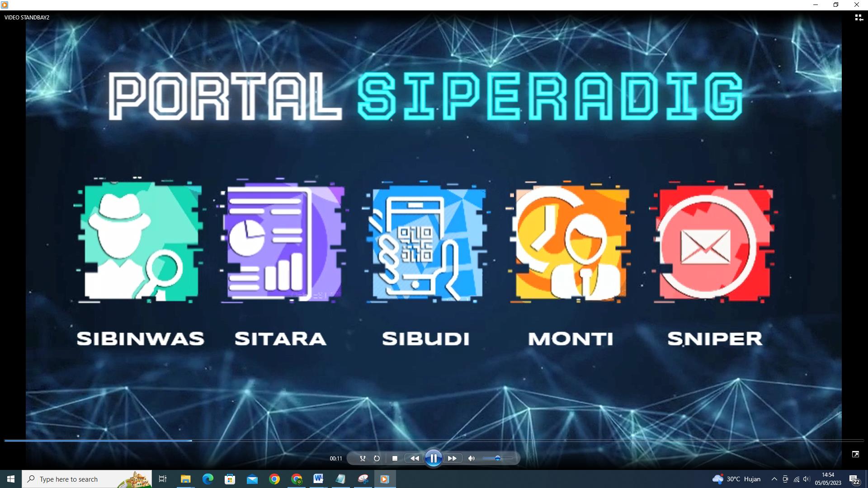Click the Windows Media Player taskbar icon

pos(385,479)
